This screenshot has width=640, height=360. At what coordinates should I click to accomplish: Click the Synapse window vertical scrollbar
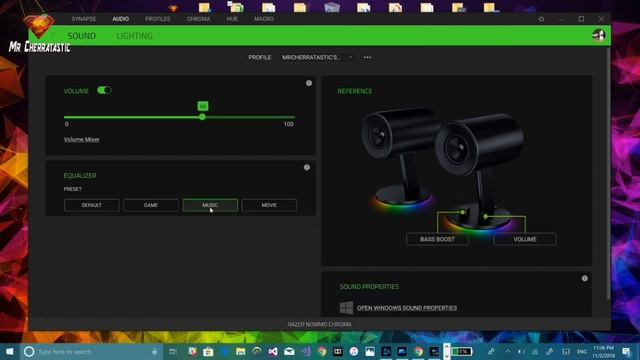click(x=608, y=173)
